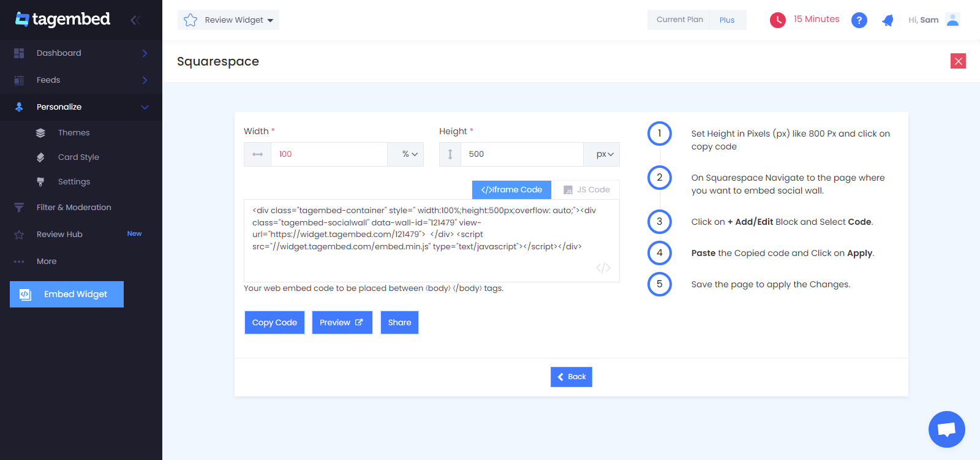Click inside the embed code textarea
The image size is (980, 460).
tap(432, 241)
